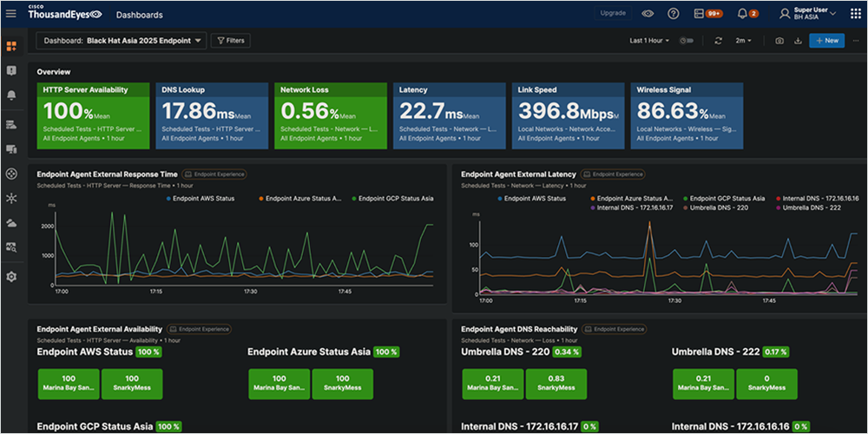Open sidebar settings gear
The image size is (868, 434).
click(x=11, y=277)
